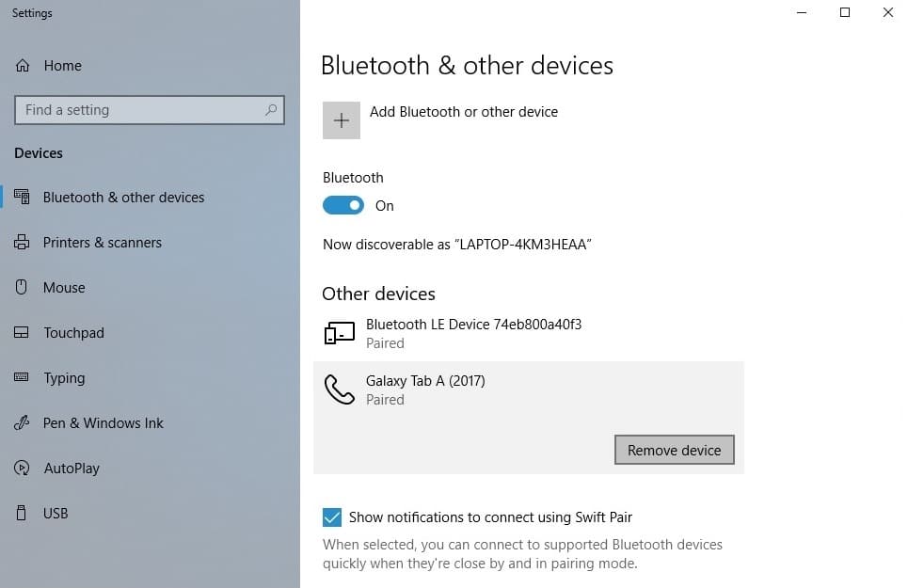Image resolution: width=908 pixels, height=588 pixels.
Task: Open Printers & scanners settings page
Action: point(103,243)
